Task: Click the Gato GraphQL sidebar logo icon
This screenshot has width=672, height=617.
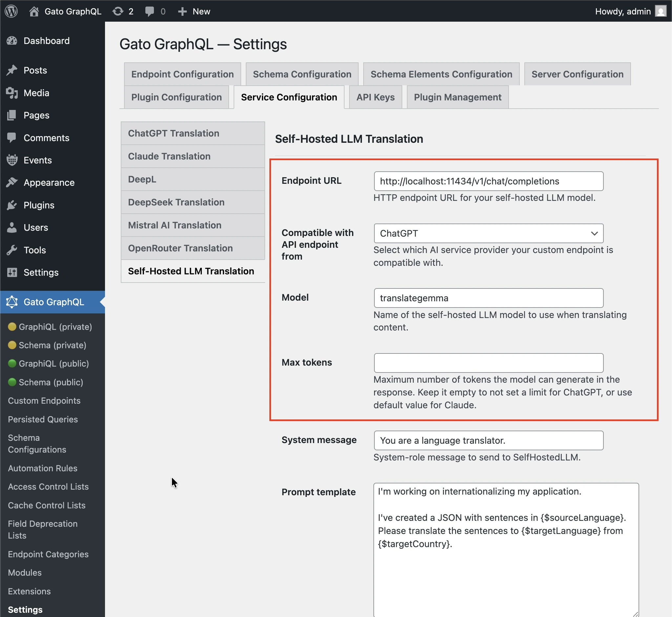Action: click(x=12, y=302)
